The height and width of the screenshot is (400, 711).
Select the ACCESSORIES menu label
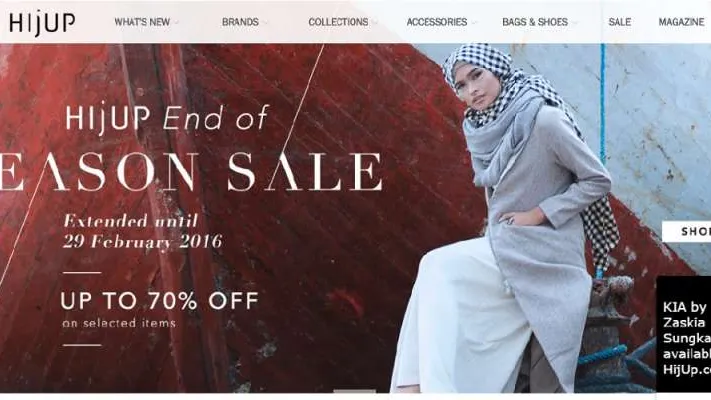(437, 22)
